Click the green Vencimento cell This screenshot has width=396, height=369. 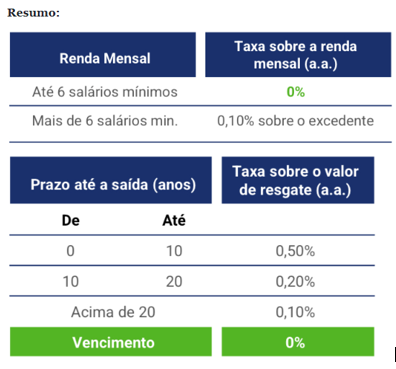pos(111,342)
